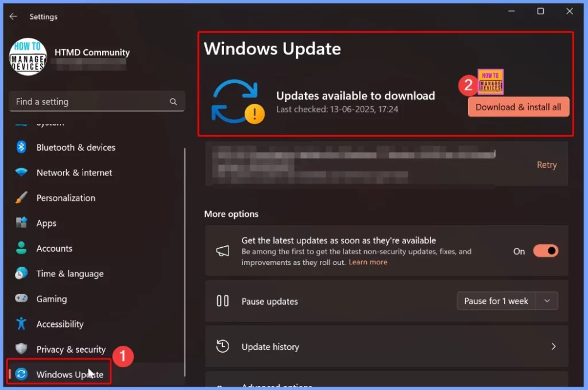Select the Windows Update sidebar sync icon

[21, 373]
